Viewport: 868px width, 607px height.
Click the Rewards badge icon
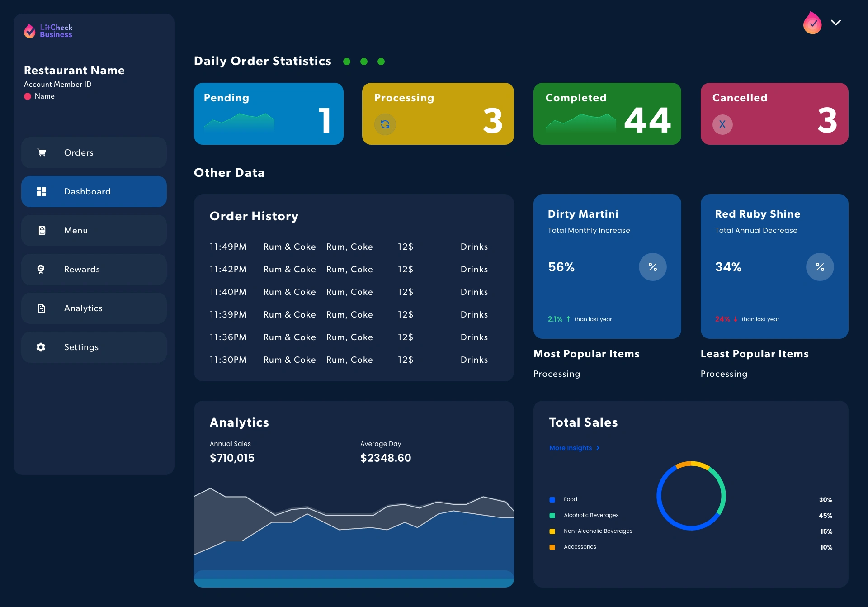coord(41,270)
